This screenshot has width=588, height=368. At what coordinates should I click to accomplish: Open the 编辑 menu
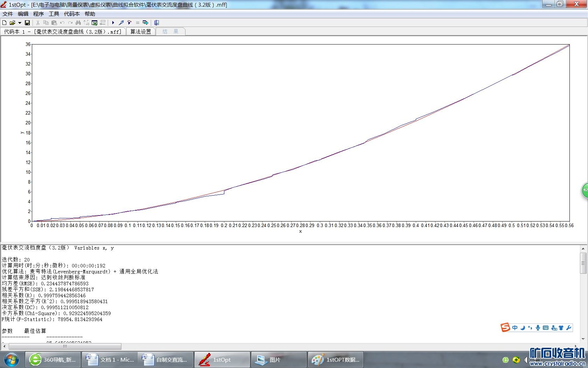click(23, 14)
